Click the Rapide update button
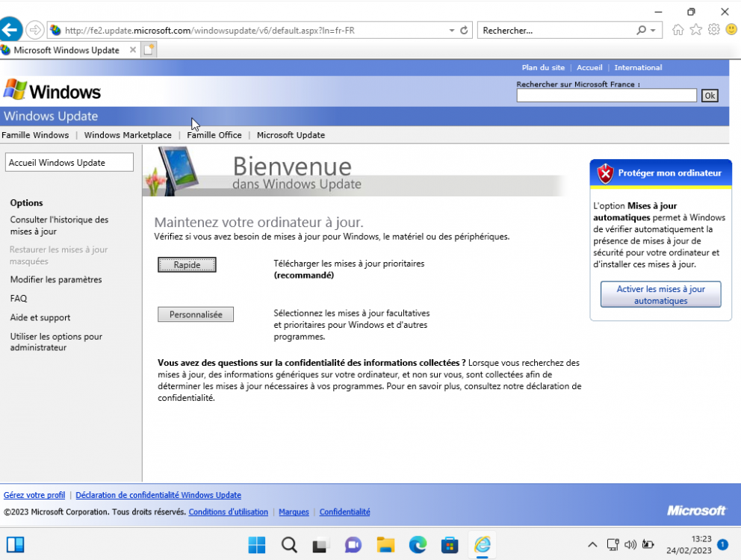Image resolution: width=741 pixels, height=560 pixels. 187,265
